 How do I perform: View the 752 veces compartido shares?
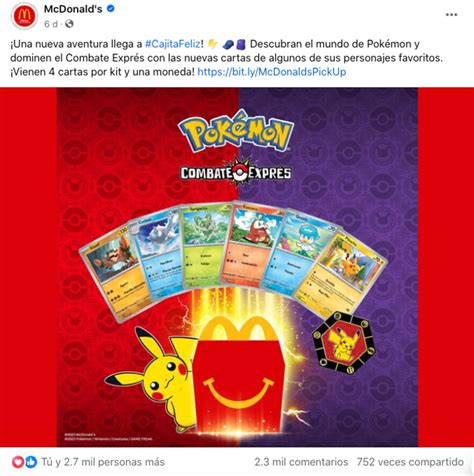pos(410,462)
